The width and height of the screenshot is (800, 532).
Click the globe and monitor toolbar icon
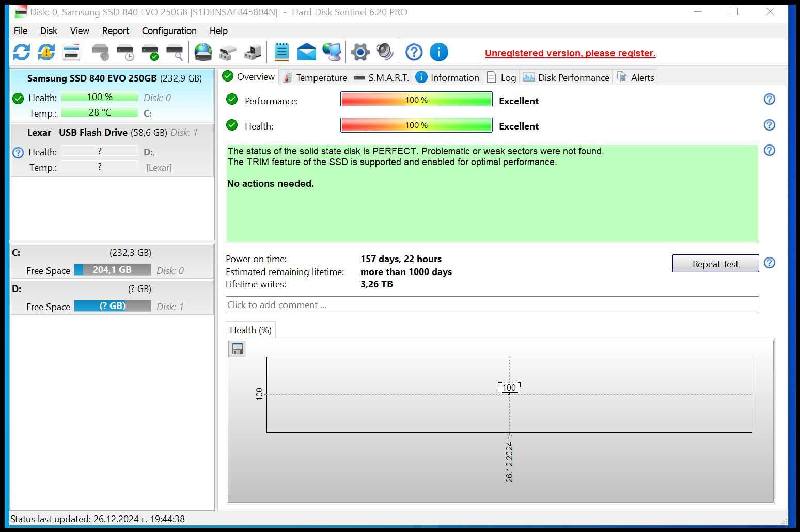(331, 52)
